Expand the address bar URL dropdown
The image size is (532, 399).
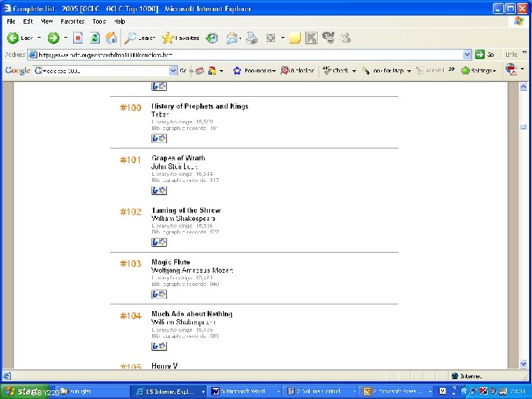pyautogui.click(x=467, y=54)
